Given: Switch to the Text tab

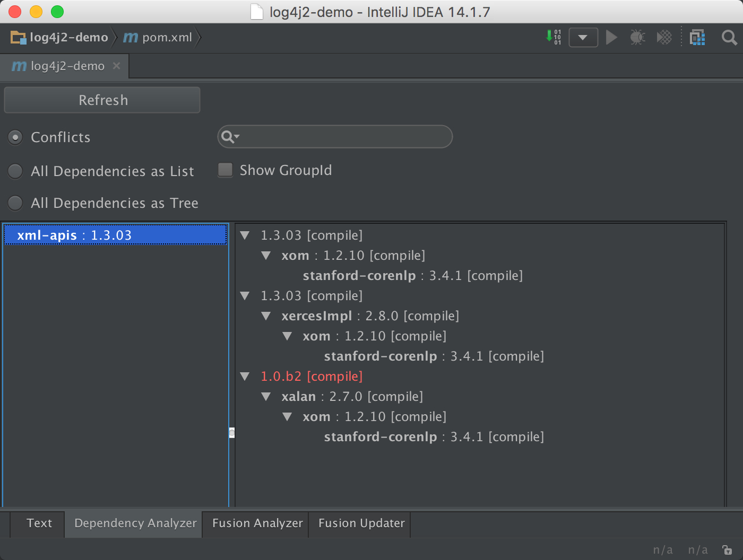Looking at the screenshot, I should point(39,523).
